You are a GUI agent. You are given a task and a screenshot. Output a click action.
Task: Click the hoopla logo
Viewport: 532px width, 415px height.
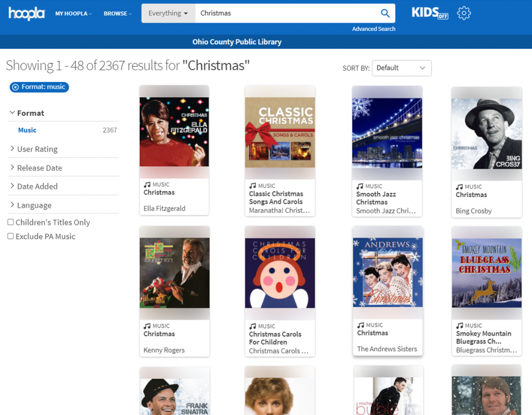click(27, 13)
